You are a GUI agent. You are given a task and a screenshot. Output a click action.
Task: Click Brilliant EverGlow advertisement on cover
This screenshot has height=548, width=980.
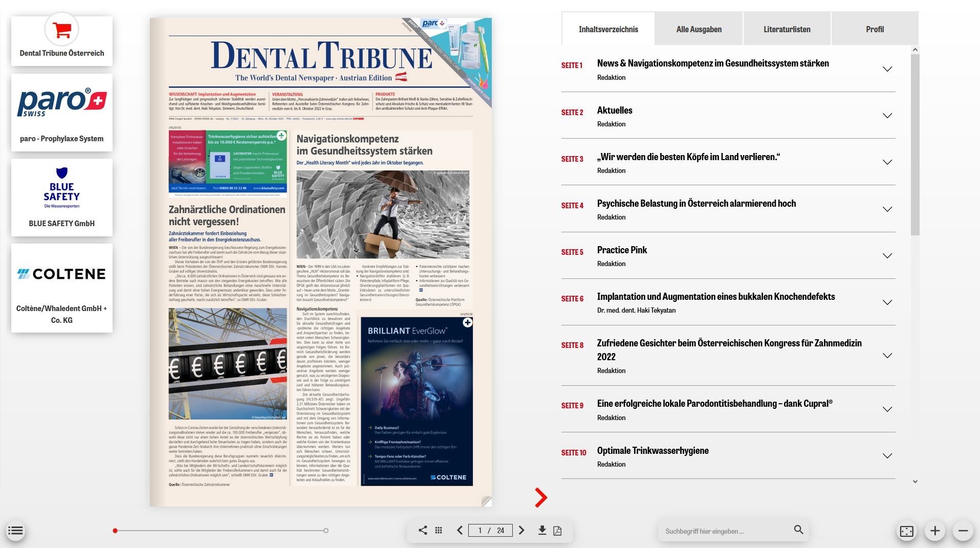tap(417, 401)
